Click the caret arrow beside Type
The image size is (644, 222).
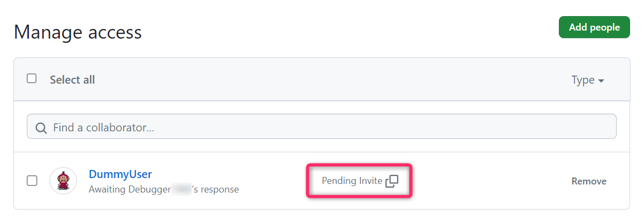601,81
